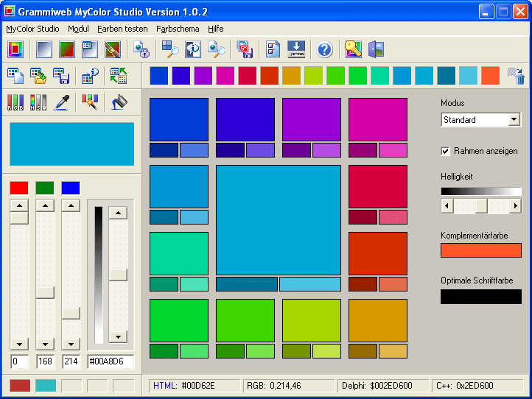Image resolution: width=532 pixels, height=399 pixels.
Task: Select the eyedropper color picker tool
Action: tap(61, 102)
